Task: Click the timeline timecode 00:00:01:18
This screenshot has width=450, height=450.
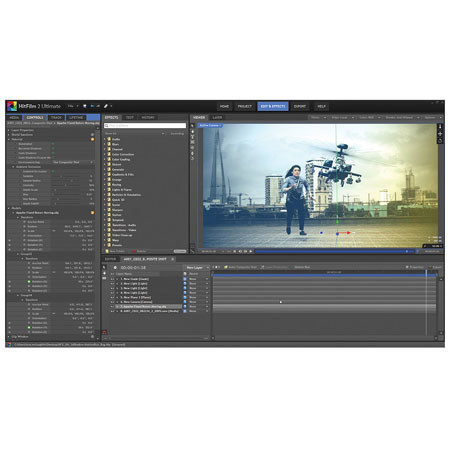Action: (x=133, y=268)
